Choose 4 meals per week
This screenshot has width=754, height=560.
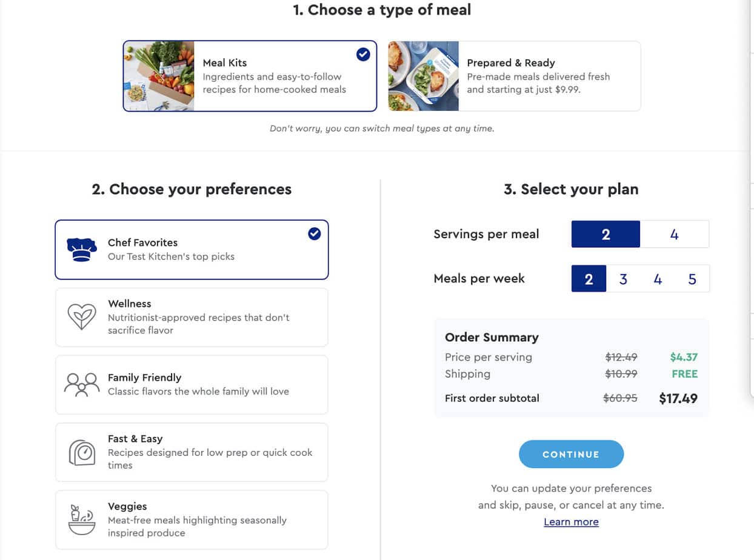(x=658, y=279)
